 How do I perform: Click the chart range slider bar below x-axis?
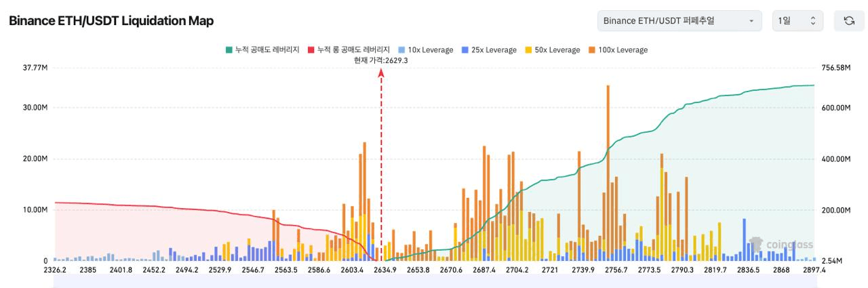pos(434,281)
